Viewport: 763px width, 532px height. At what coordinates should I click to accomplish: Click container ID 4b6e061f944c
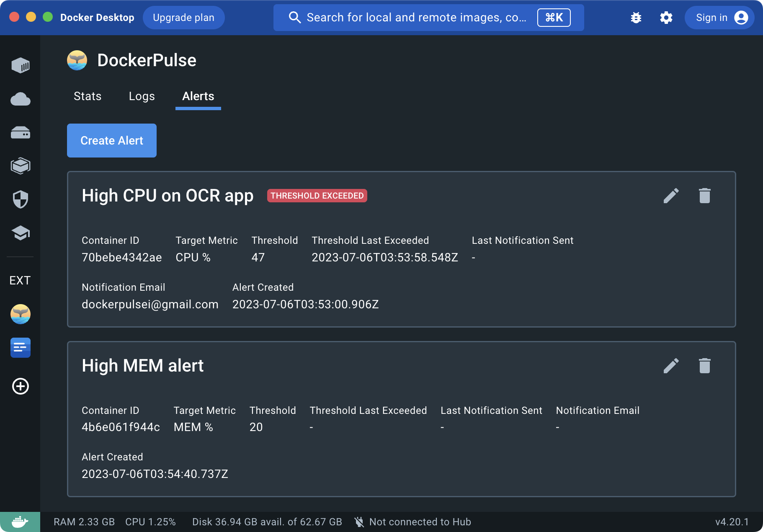[x=121, y=427]
